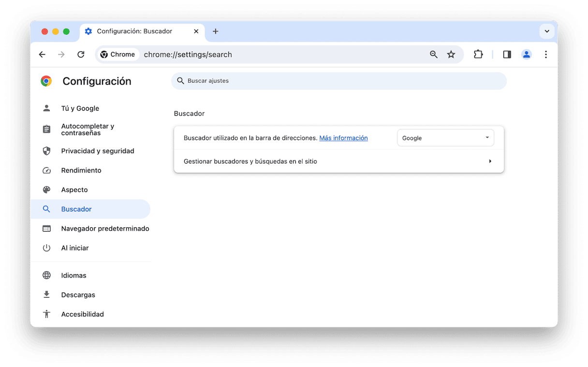Follow the Más información link
The image size is (588, 367).
343,138
